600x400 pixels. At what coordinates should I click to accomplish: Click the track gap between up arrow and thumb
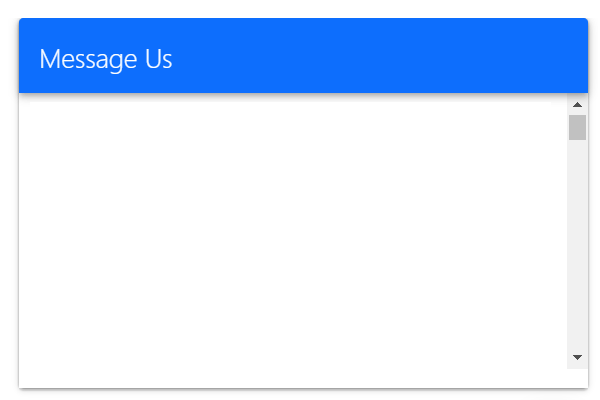tap(577, 113)
